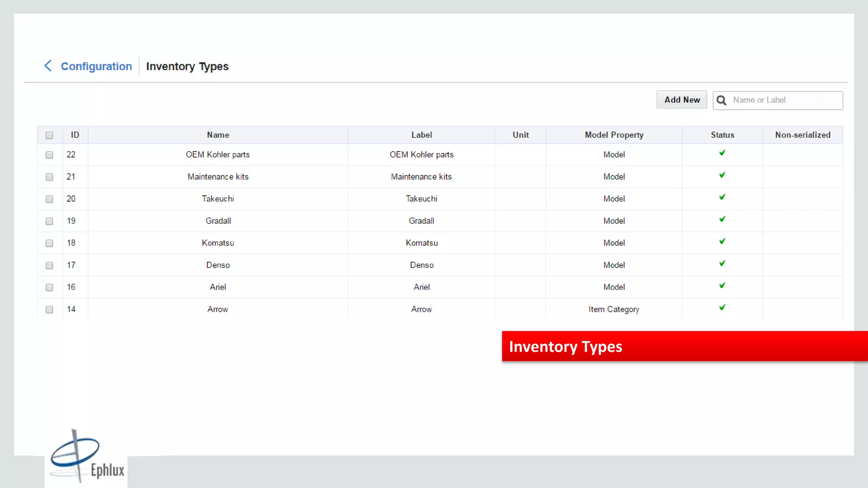The height and width of the screenshot is (488, 868).
Task: Select the Gradall row checkbox
Action: coord(49,221)
